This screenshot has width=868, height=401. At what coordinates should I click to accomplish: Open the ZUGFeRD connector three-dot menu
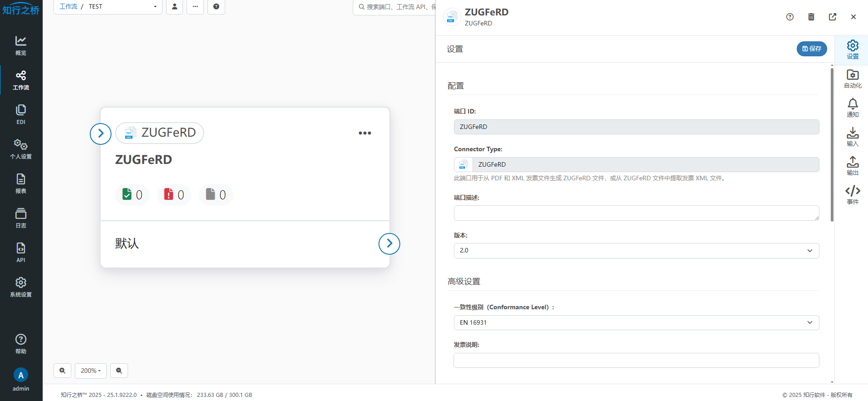(365, 133)
